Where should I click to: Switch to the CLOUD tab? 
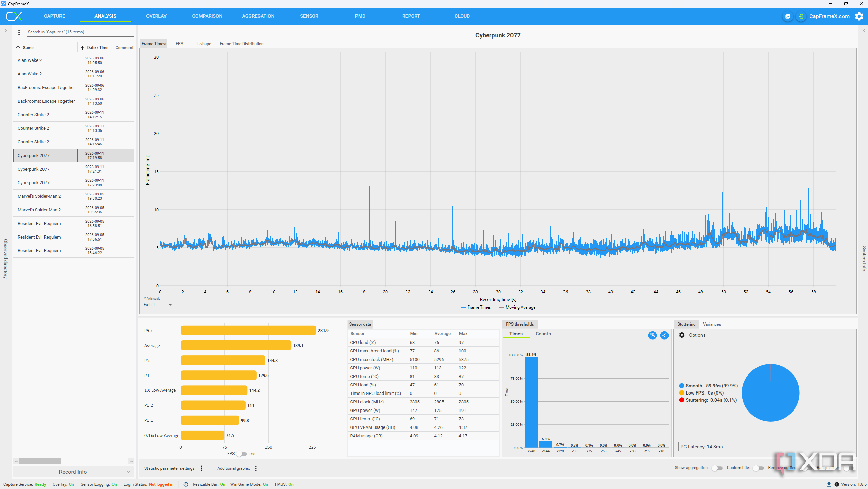pyautogui.click(x=462, y=16)
